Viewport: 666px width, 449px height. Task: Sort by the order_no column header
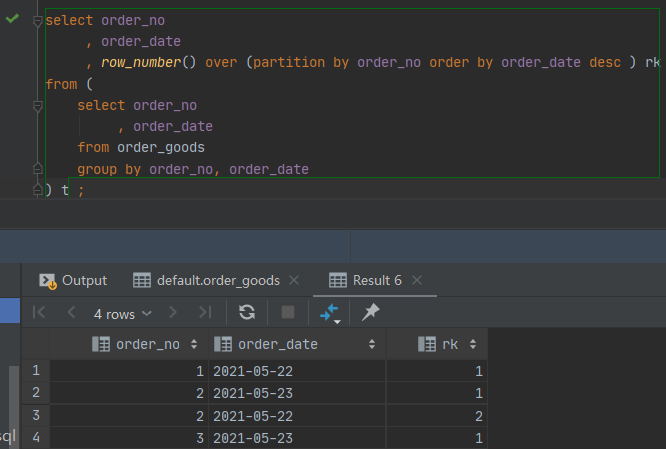point(129,344)
